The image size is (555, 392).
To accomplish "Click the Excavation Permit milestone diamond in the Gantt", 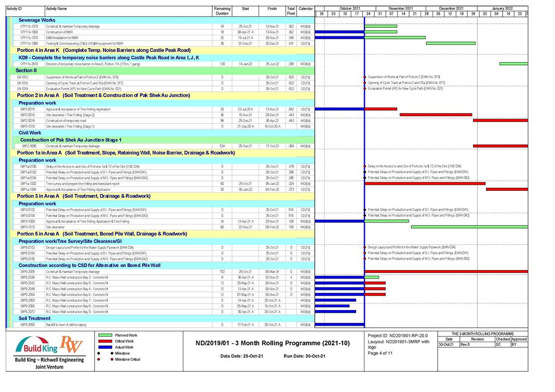I will 364,89.
